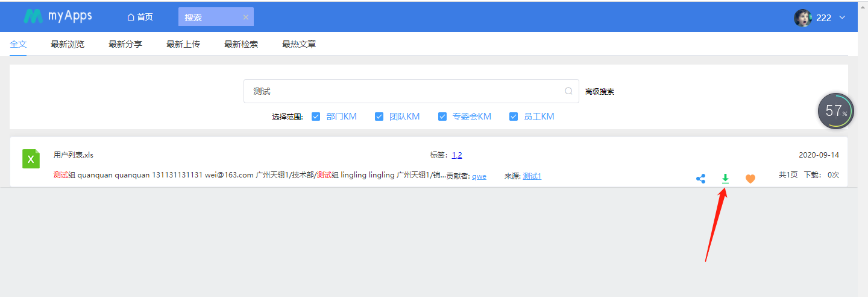Switch to the 最新浏览 tab

(x=68, y=44)
